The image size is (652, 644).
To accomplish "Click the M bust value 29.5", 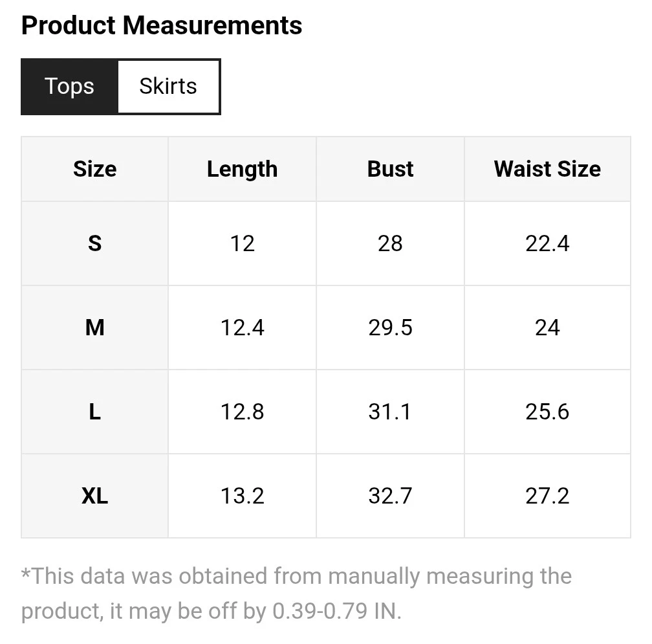I will (390, 328).
